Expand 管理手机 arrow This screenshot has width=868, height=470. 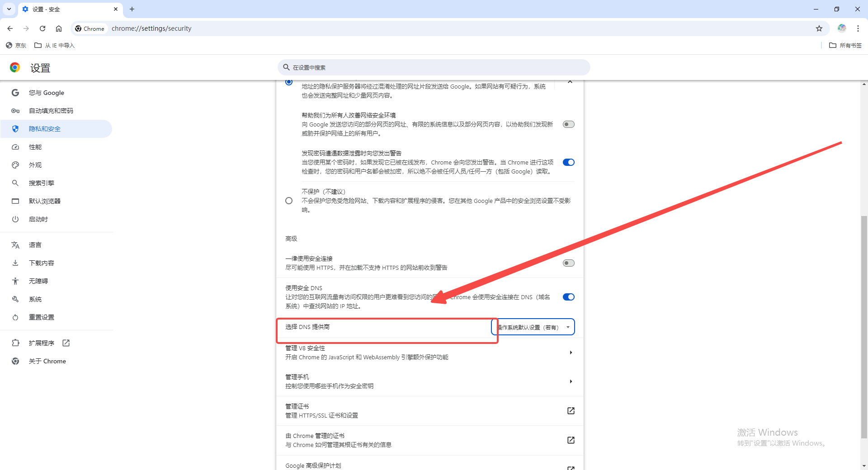tap(571, 381)
